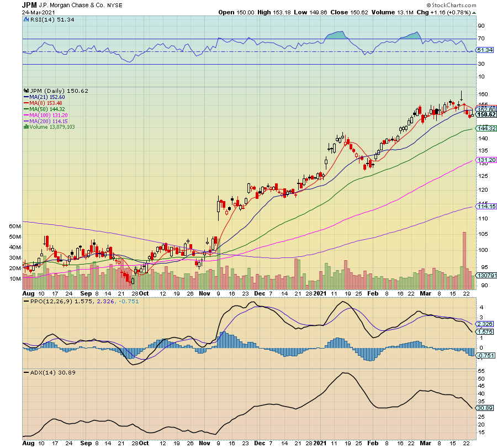Click the volume bars icon in legend
This screenshot has height=448, width=497.
point(27,127)
